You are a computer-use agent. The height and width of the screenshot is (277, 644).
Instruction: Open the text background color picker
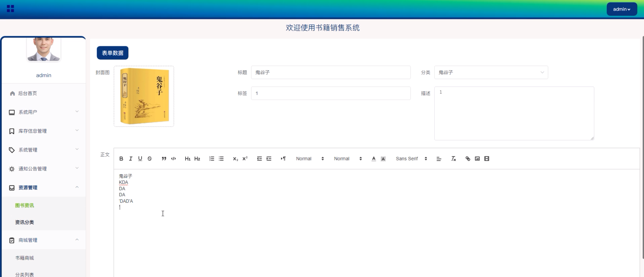383,159
